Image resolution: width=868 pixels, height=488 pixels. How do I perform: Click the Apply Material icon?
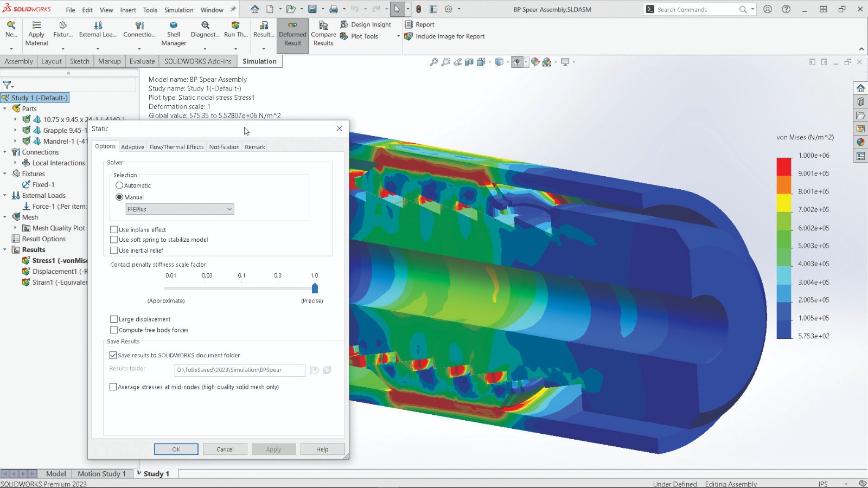tap(36, 26)
